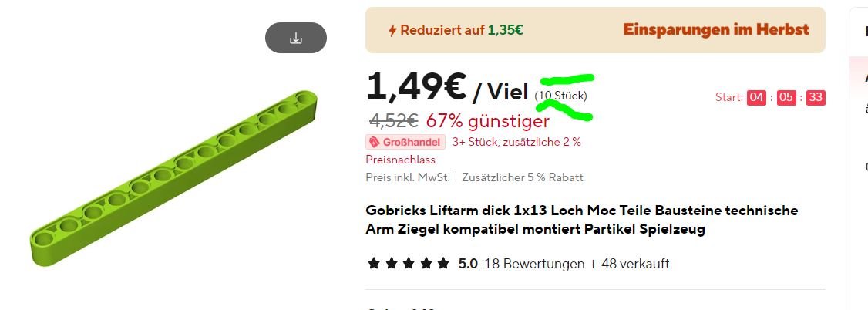The height and width of the screenshot is (310, 868).
Task: Click the image download icon button
Action: click(295, 38)
